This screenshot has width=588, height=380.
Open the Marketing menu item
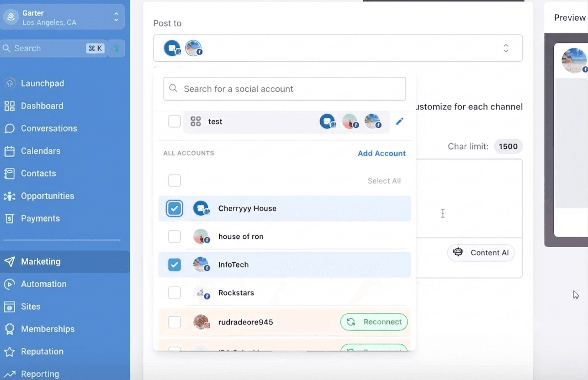65,262
